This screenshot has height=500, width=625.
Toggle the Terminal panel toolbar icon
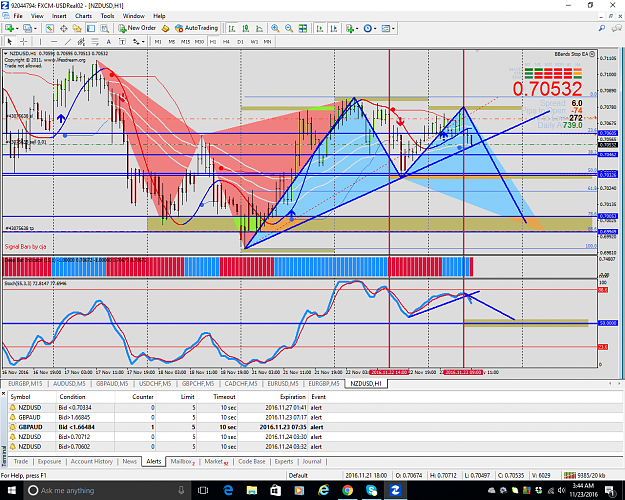pos(91,28)
